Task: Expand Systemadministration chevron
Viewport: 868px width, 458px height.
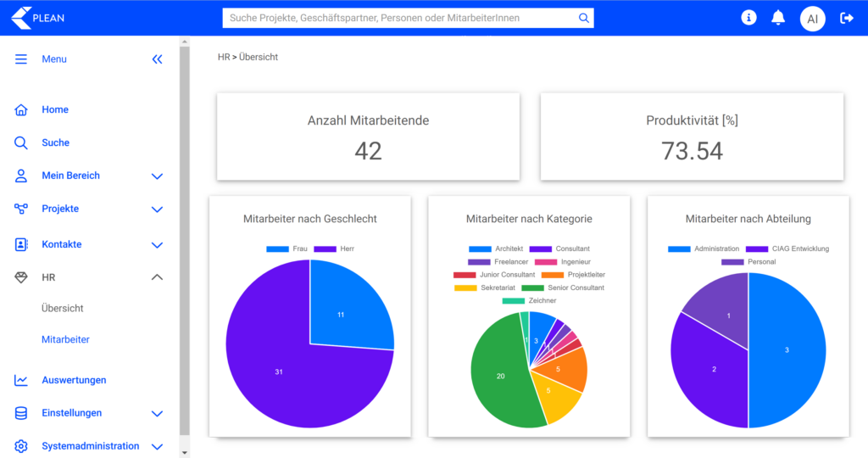Action: coord(157,446)
